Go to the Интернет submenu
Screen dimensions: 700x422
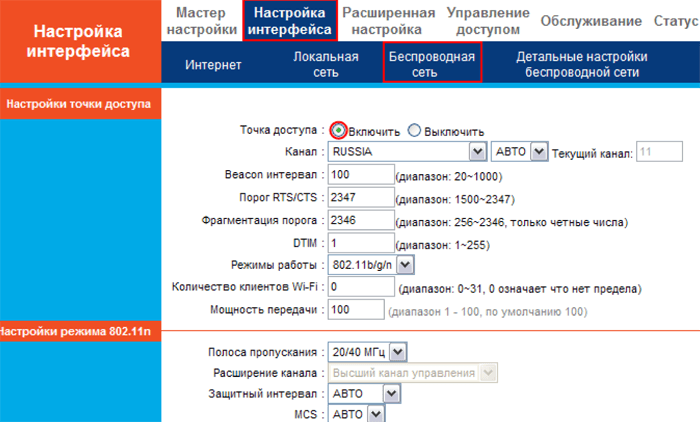tap(213, 65)
